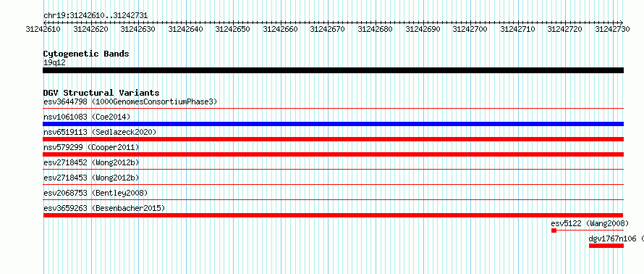Click the 31242610 ruler coordinate
Screen dimensions: 644x274
coord(43,29)
